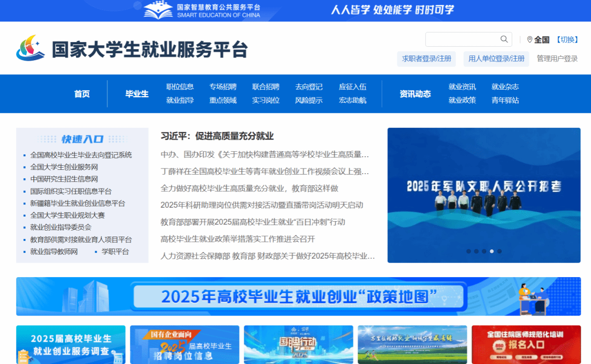Open 全国大学生职业规划大赛 quick link
The height and width of the screenshot is (364, 591).
(68, 216)
